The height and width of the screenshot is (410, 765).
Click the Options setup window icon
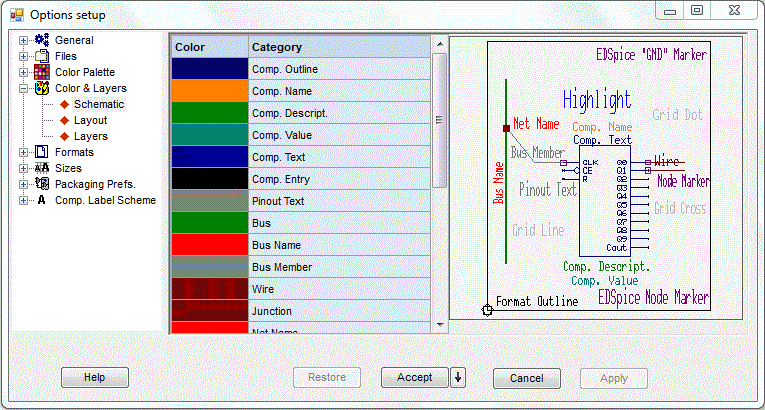[x=17, y=15]
